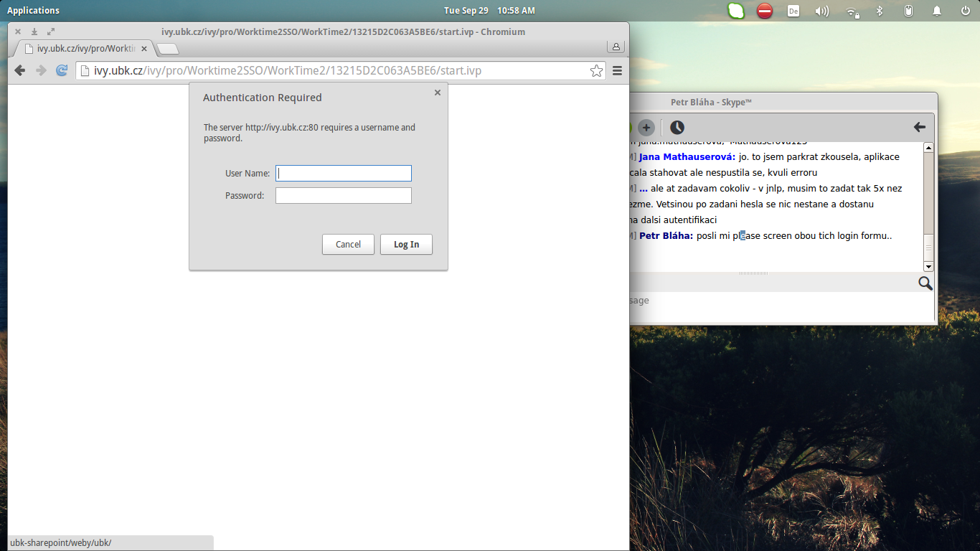Click Petr Bláha sender name in chat
This screenshot has width=980, height=551.
coord(666,236)
